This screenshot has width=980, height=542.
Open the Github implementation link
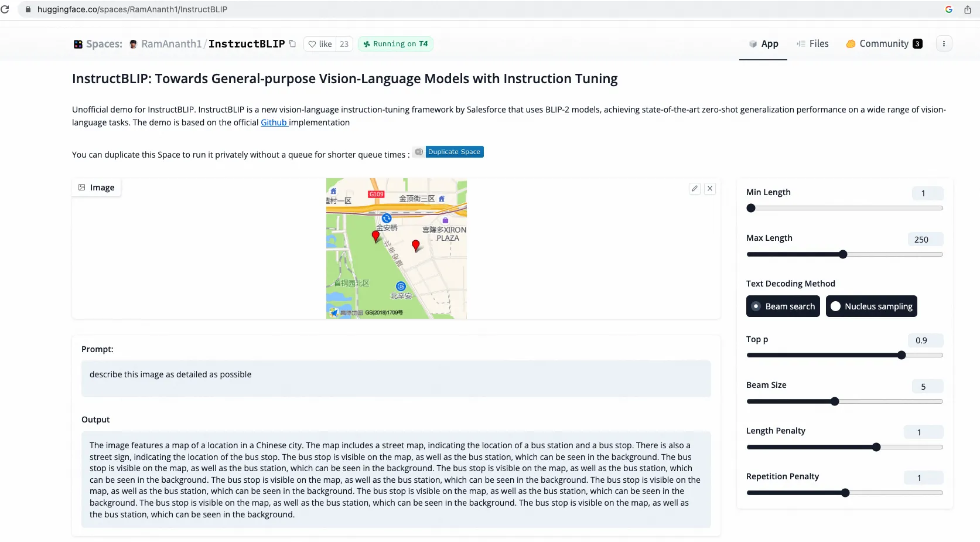pyautogui.click(x=274, y=122)
